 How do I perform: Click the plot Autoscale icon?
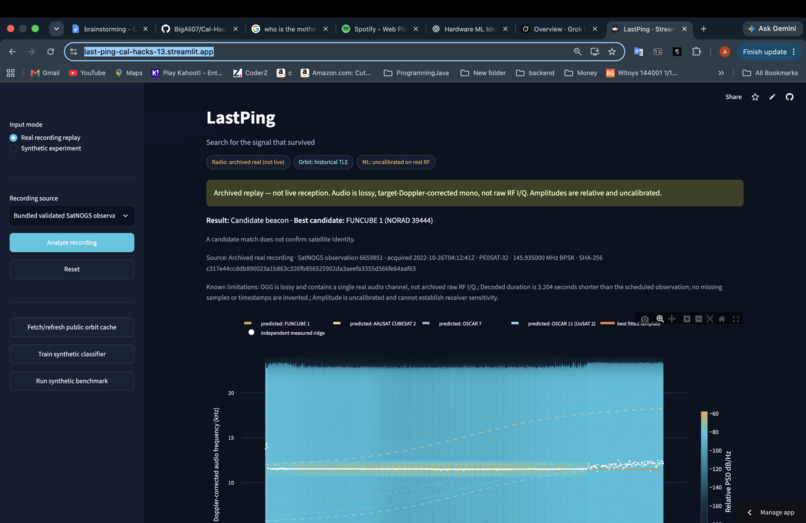click(x=710, y=319)
